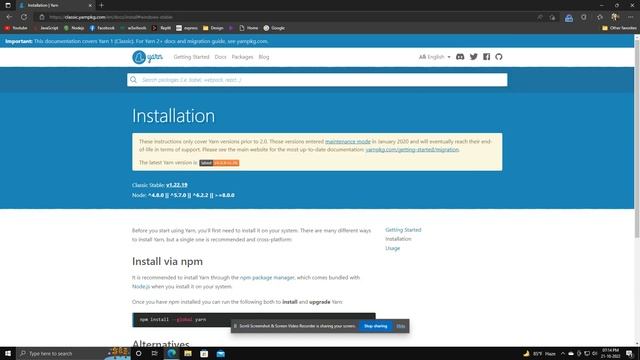Open the weather Haze widget on the taskbar
Image resolution: width=640 pixels, height=360 pixels.
pyautogui.click(x=540, y=353)
